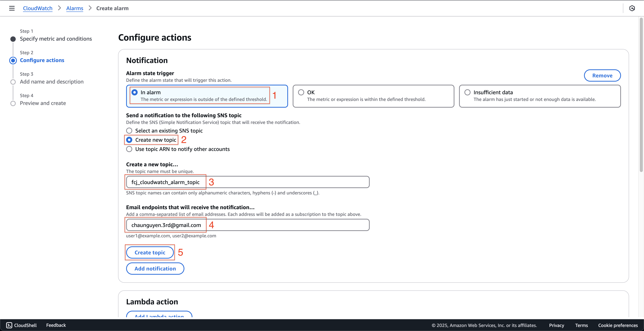Select the In alarm radio button
Image resolution: width=644 pixels, height=331 pixels.
[135, 92]
